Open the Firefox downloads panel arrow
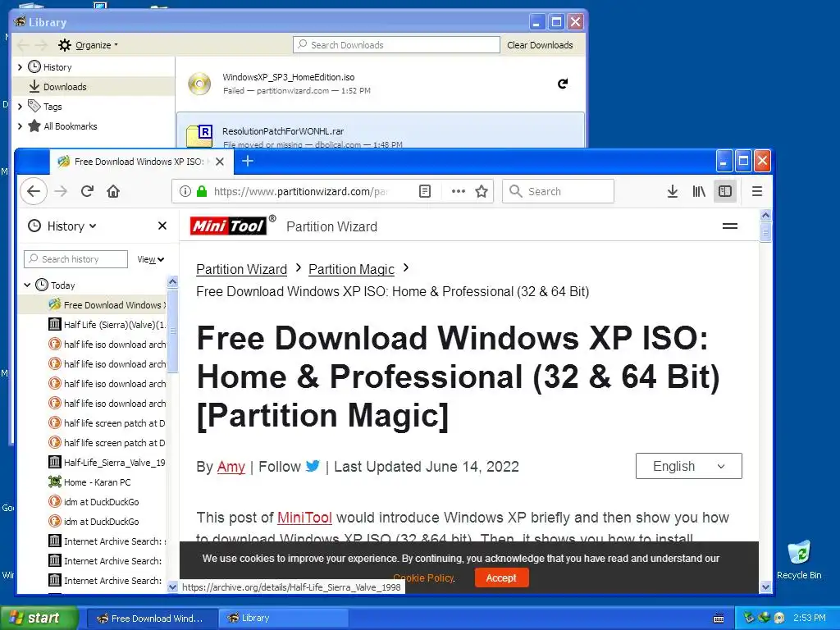 (673, 191)
